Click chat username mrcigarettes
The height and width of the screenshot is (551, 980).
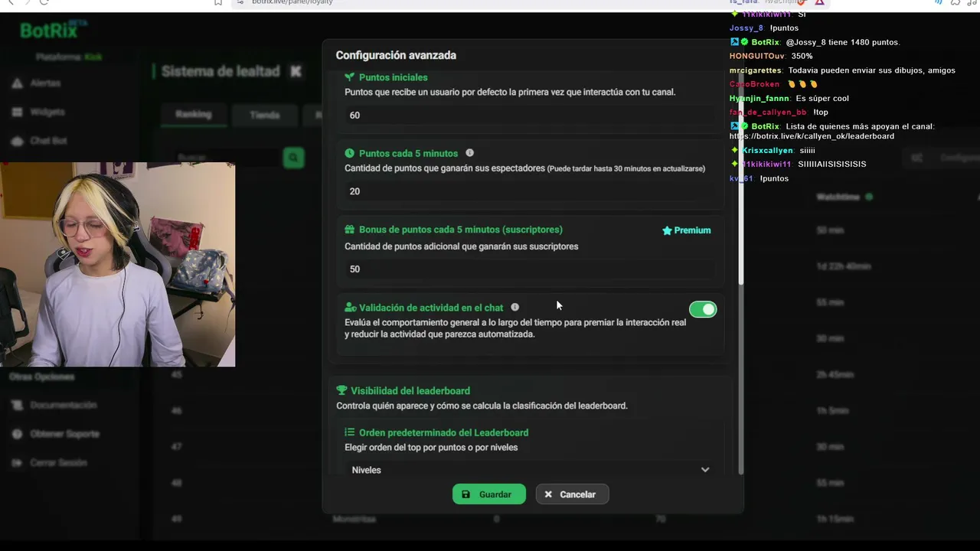point(756,70)
